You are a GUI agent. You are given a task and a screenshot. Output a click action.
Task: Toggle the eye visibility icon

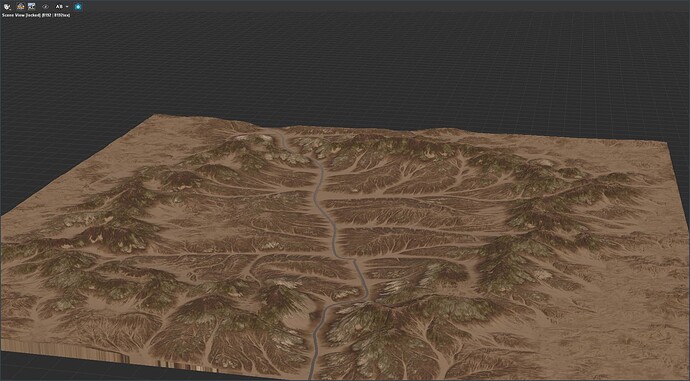45,7
